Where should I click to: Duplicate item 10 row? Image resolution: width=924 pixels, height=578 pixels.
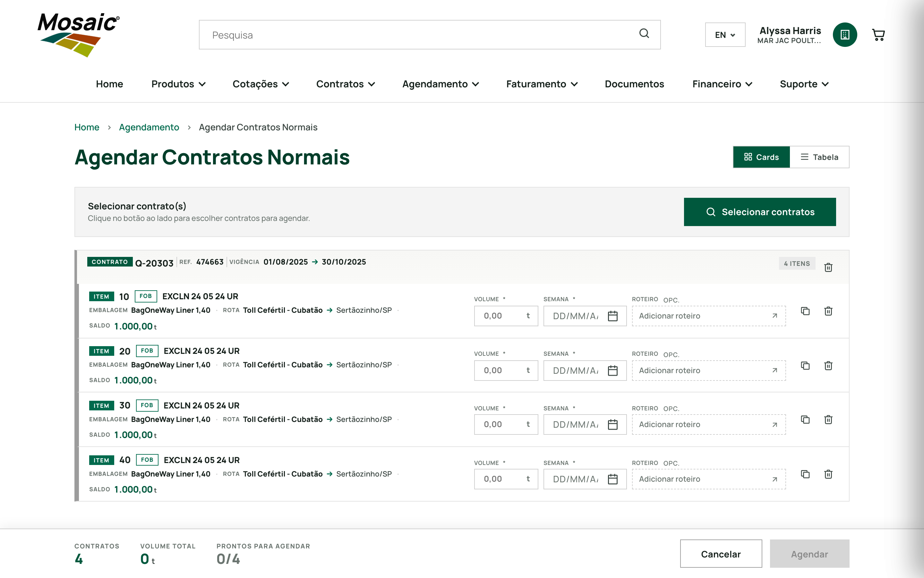click(x=805, y=311)
